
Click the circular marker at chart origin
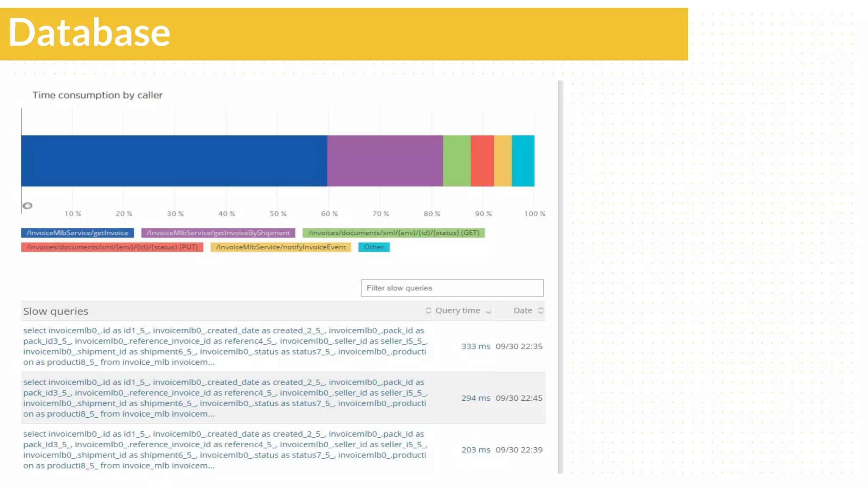28,206
